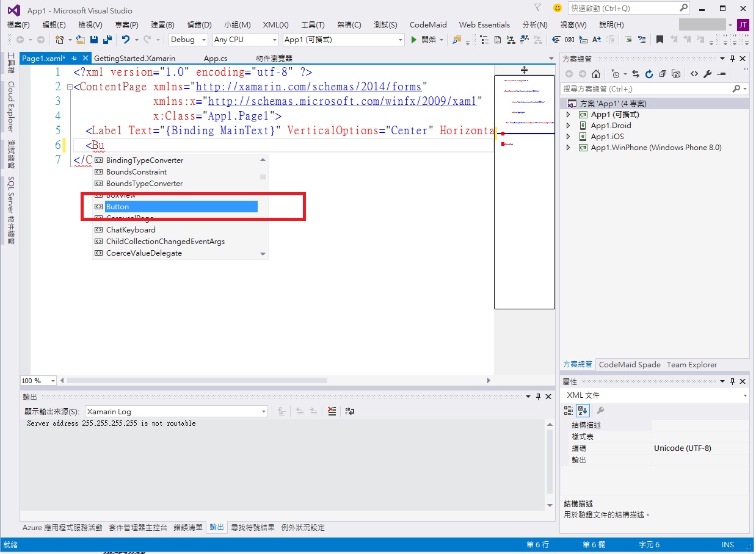Open the Any CPU platform dropdown
The image size is (756, 554).
click(x=245, y=40)
